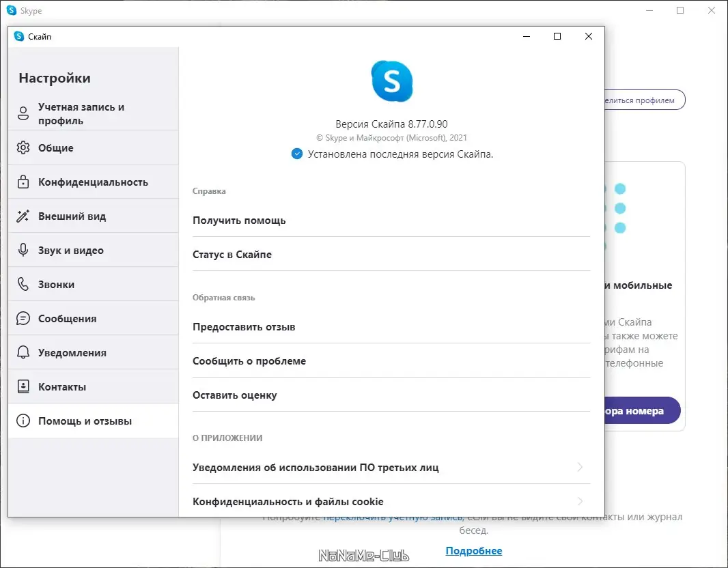728x568 pixels.
Task: Click Установлена последняя версия Скайпа text
Action: tap(400, 154)
